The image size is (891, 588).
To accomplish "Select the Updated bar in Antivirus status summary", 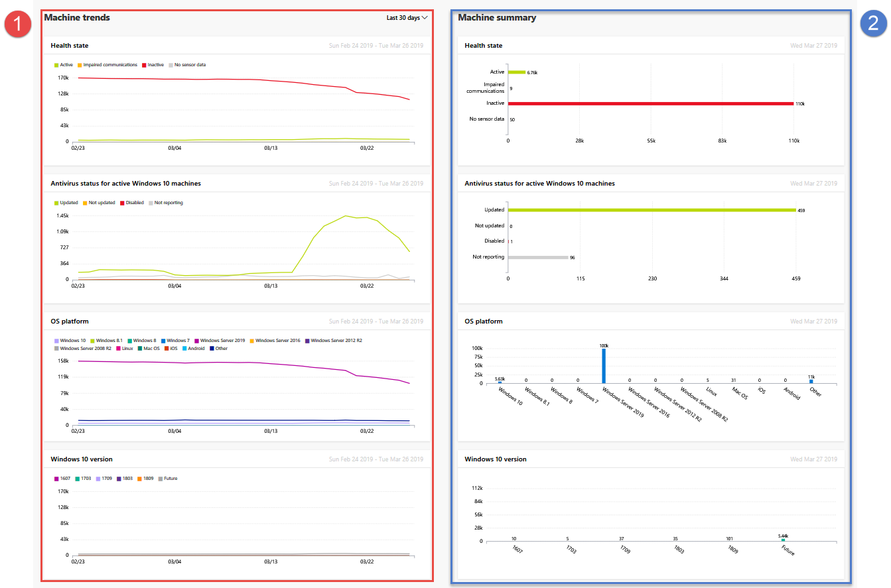I will pos(650,209).
